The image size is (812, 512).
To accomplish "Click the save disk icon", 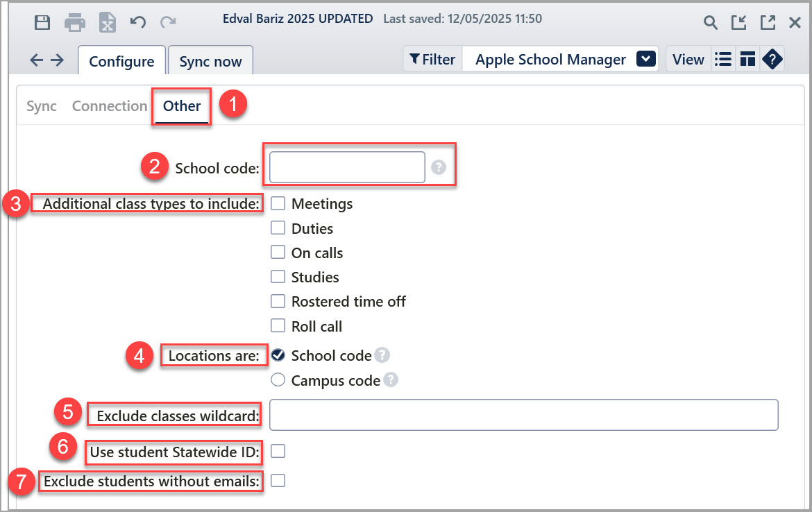I will 42,23.
